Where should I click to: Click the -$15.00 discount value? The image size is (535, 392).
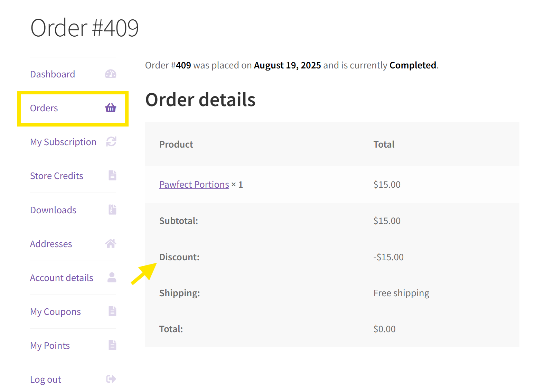388,257
